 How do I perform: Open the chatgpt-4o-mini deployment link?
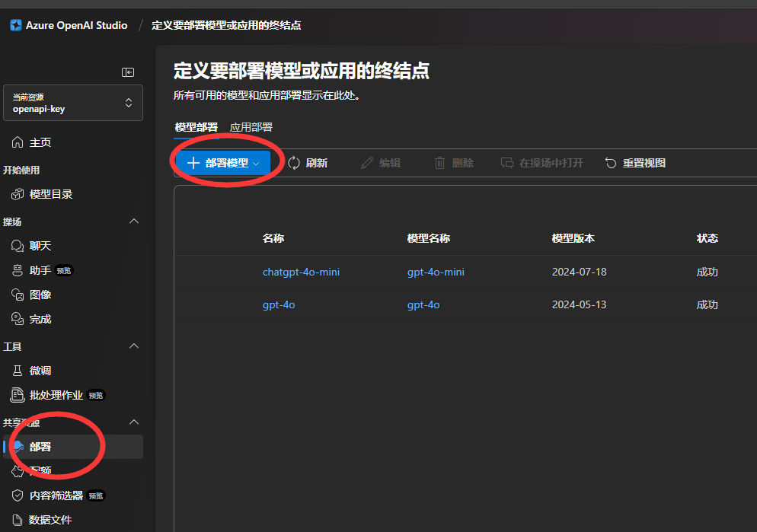301,272
